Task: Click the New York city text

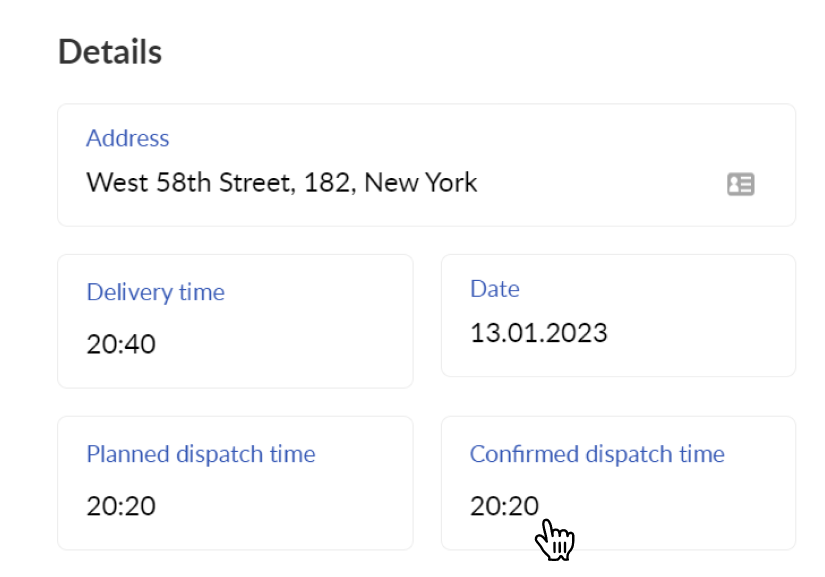Action: 420,183
